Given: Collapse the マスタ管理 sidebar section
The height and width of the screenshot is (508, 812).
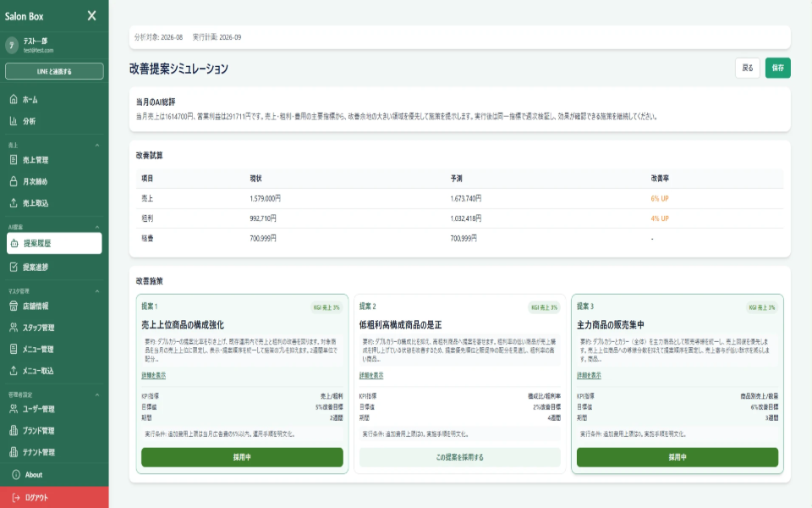Looking at the screenshot, I should (96, 291).
